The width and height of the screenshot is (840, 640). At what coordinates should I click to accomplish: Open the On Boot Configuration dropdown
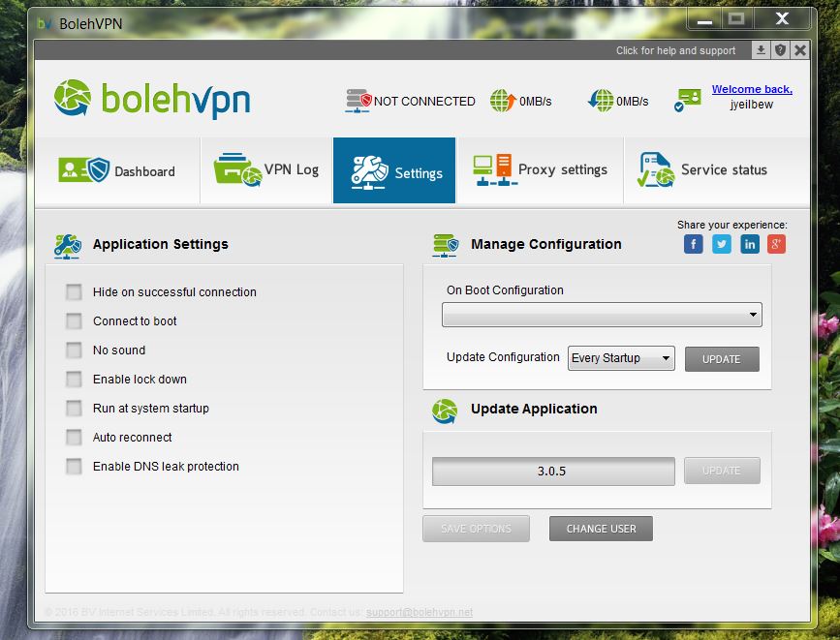coord(602,315)
